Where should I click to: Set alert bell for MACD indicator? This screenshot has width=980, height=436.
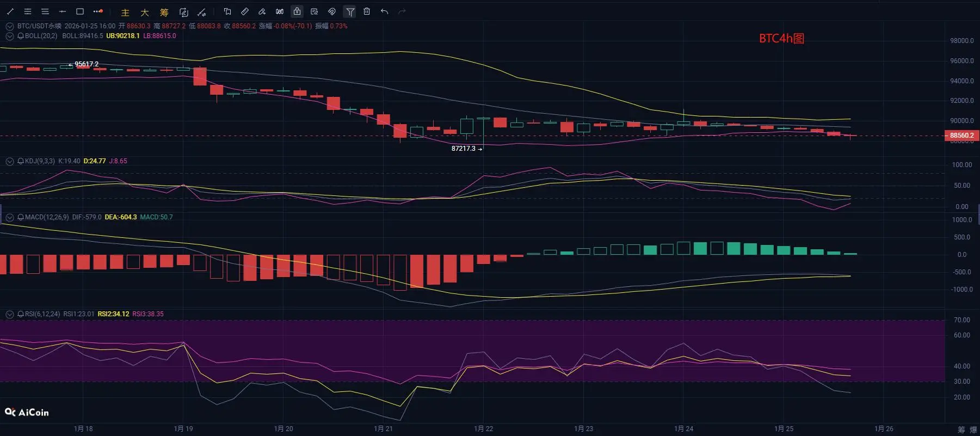click(21, 217)
